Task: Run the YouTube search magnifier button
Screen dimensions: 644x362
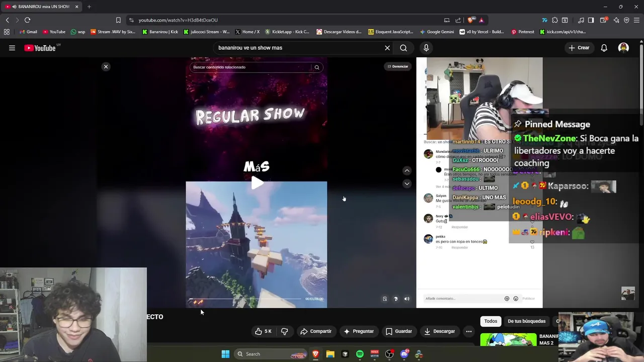Action: coord(404,48)
